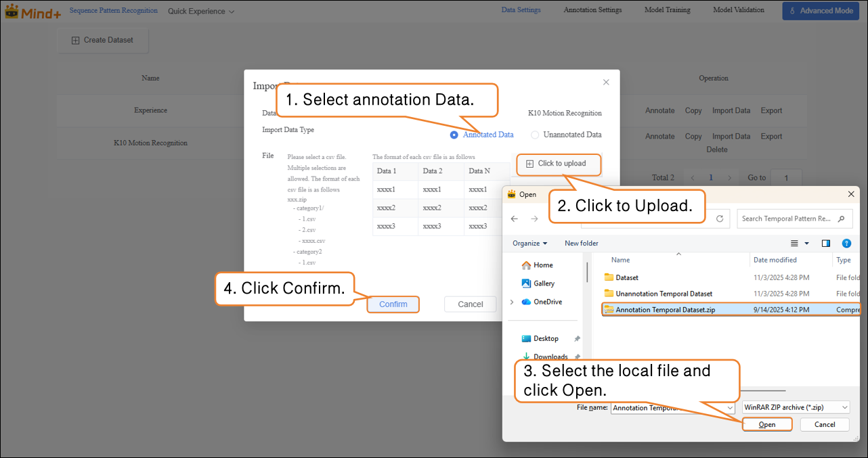Open the Gallery location in sidebar
This screenshot has width=868, height=458.
tap(544, 283)
